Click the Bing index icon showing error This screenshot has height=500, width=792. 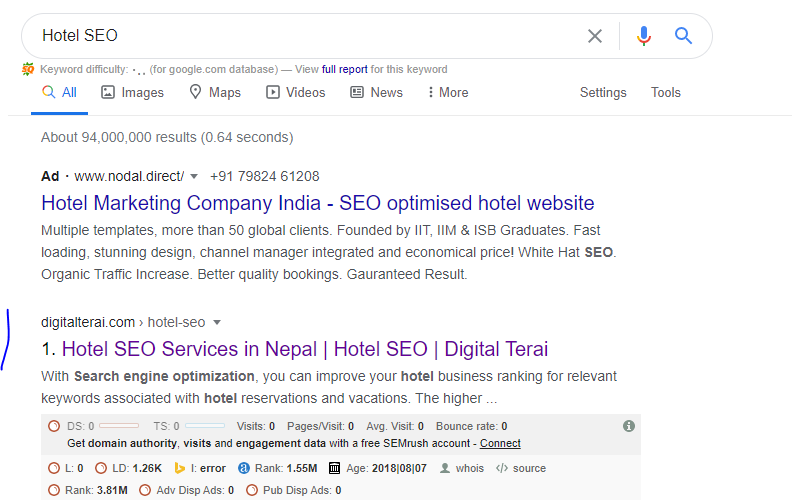[x=181, y=468]
